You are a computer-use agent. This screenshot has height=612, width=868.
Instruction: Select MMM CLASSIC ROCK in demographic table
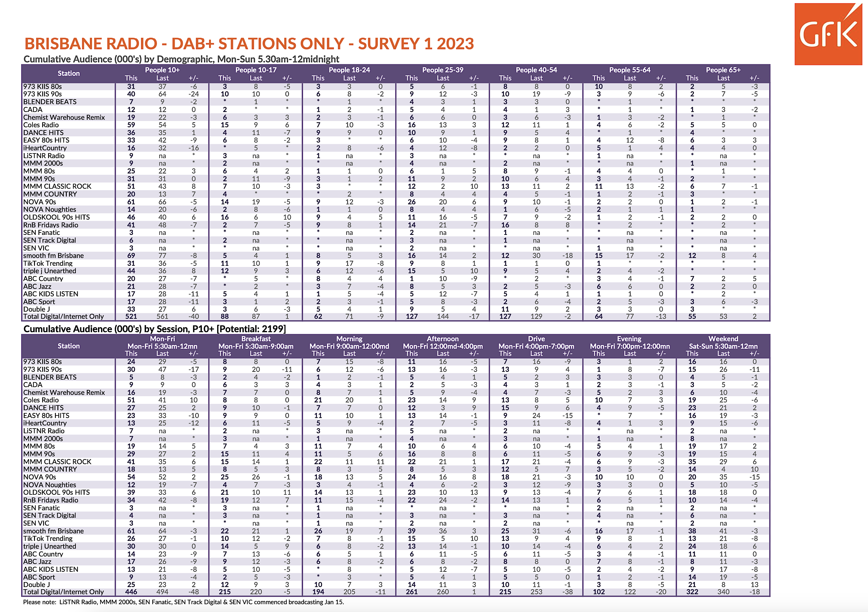[395, 186]
